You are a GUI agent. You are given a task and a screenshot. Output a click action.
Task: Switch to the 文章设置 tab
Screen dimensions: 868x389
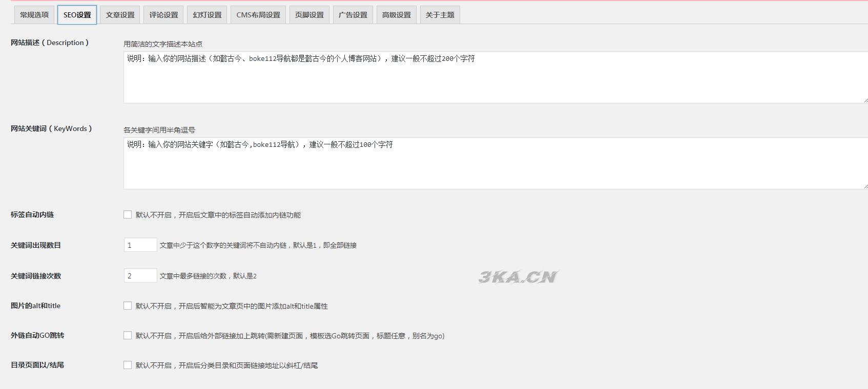click(x=120, y=15)
